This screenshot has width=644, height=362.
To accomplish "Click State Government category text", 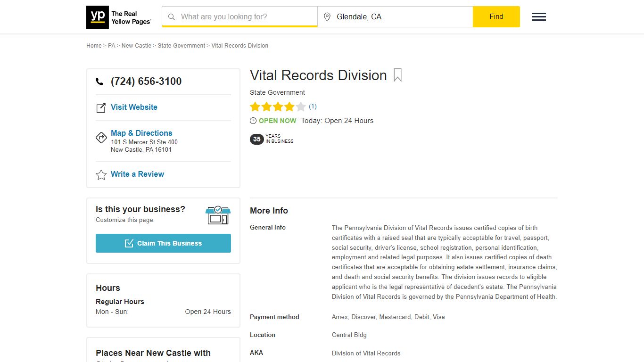I will pos(277,92).
